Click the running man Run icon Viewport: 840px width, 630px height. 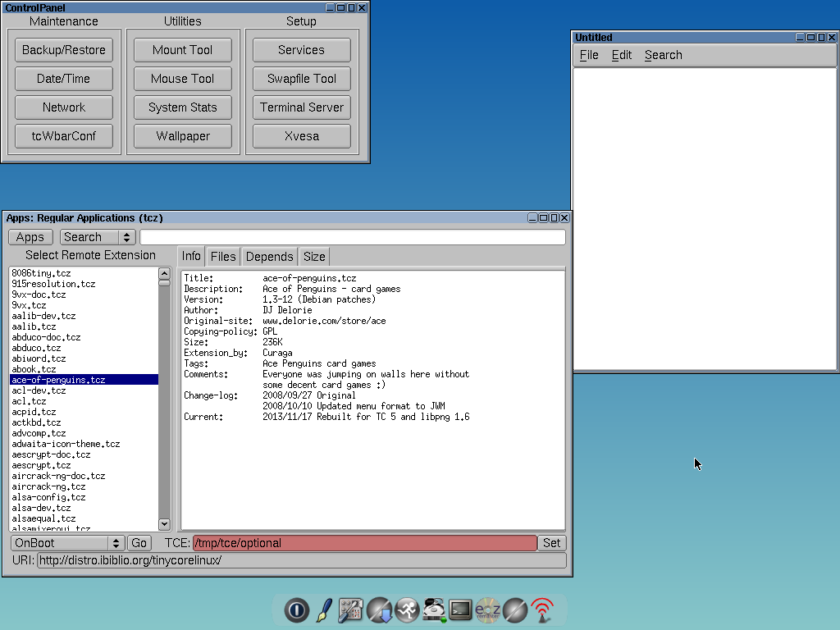[x=406, y=609]
